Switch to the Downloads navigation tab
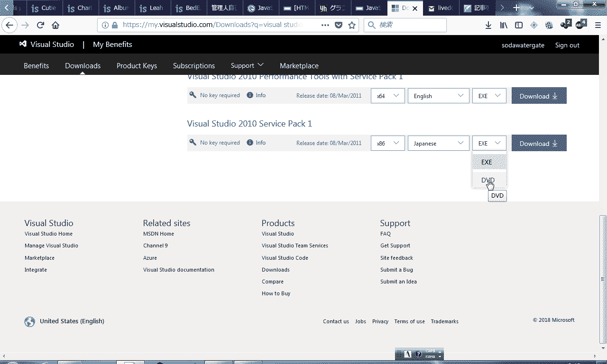The width and height of the screenshot is (607, 364). tap(83, 65)
